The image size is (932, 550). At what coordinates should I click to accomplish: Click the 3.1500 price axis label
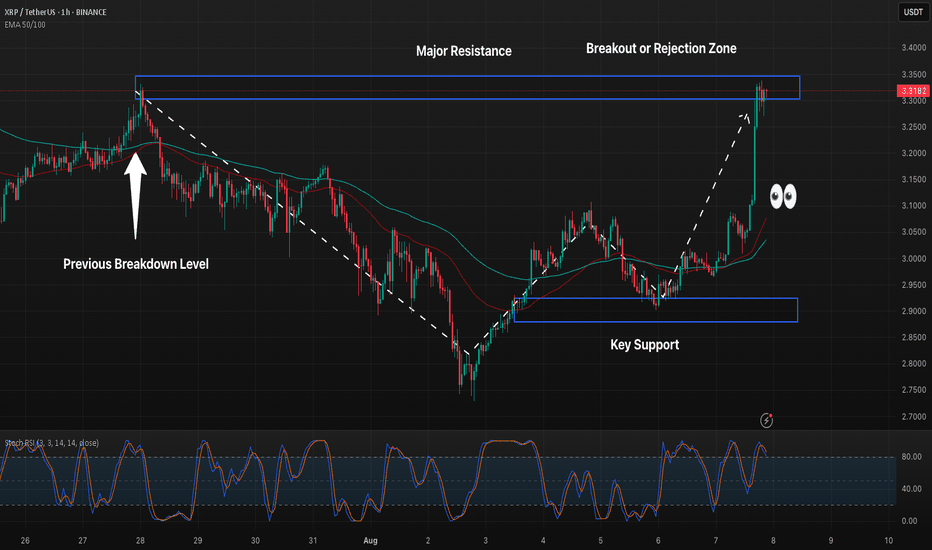[914, 180]
